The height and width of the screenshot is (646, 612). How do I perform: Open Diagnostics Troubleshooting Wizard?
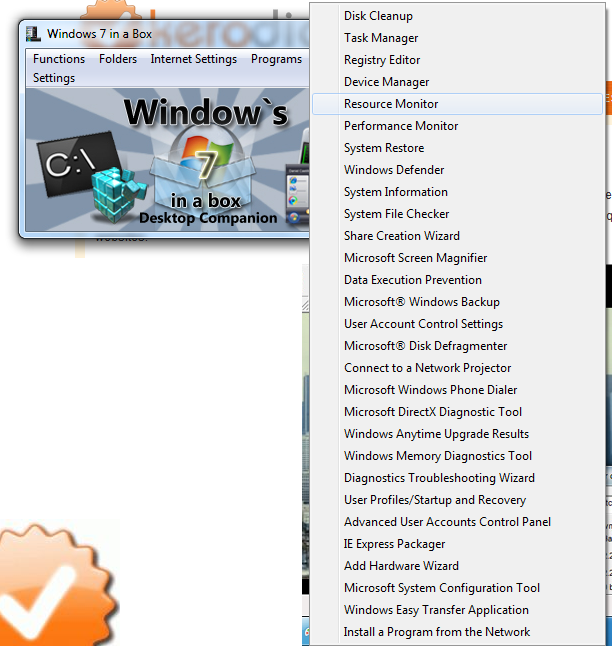click(457, 478)
